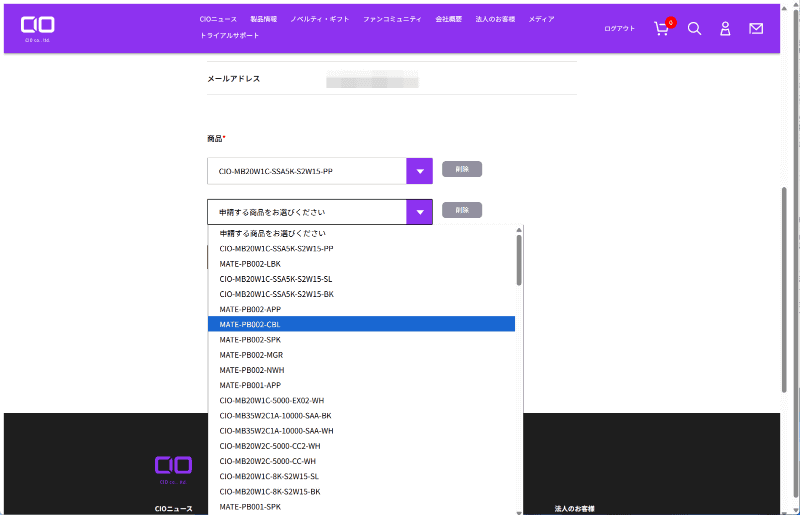Open the account user icon
The width and height of the screenshot is (800, 515).
(725, 29)
